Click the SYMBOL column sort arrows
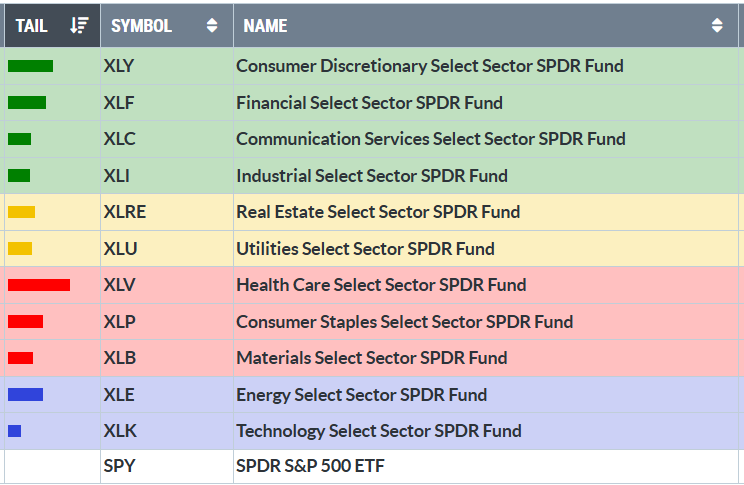The image size is (744, 485). point(211,26)
